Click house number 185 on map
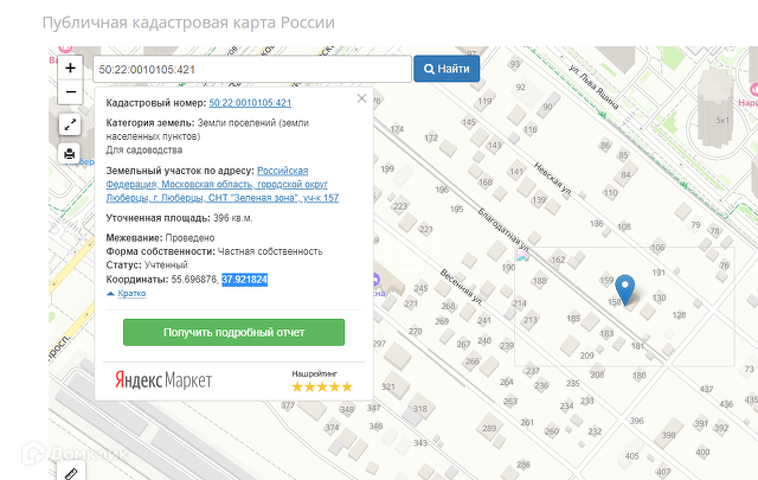Screen dimensions: 758x480 (573, 318)
